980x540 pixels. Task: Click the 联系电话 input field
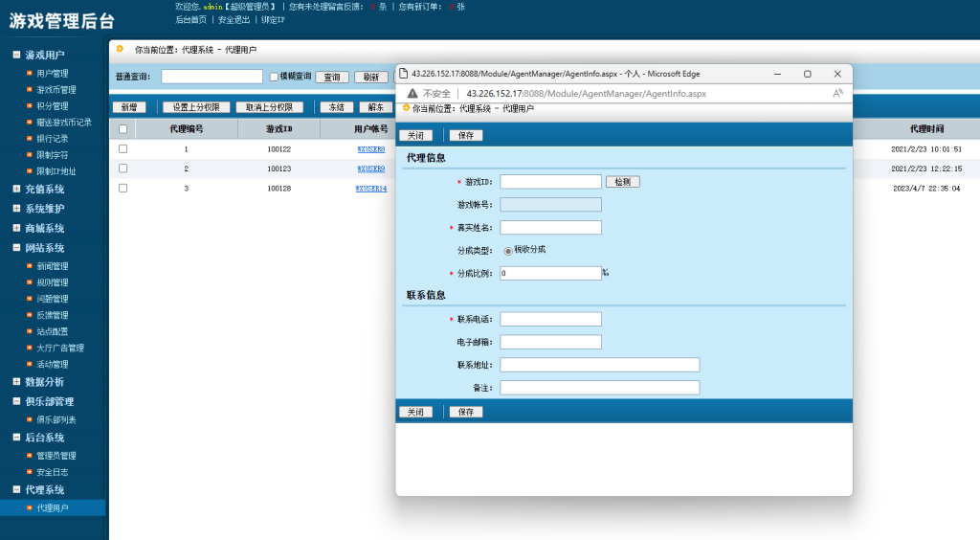550,319
